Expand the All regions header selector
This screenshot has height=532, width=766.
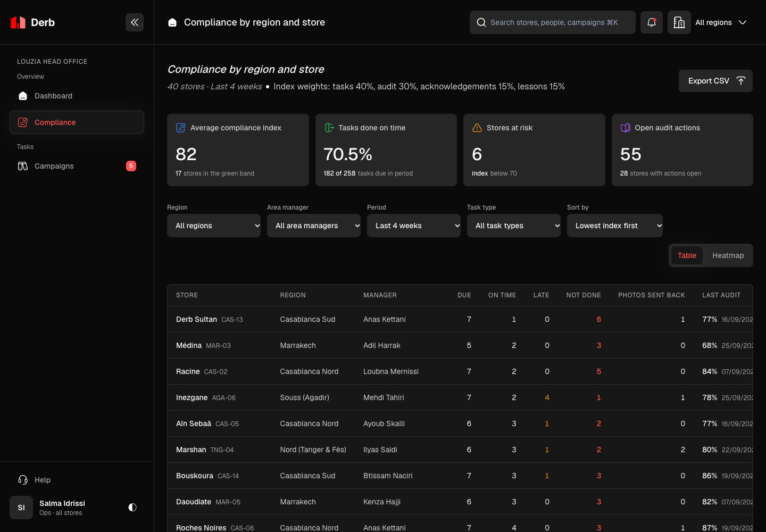pyautogui.click(x=721, y=22)
